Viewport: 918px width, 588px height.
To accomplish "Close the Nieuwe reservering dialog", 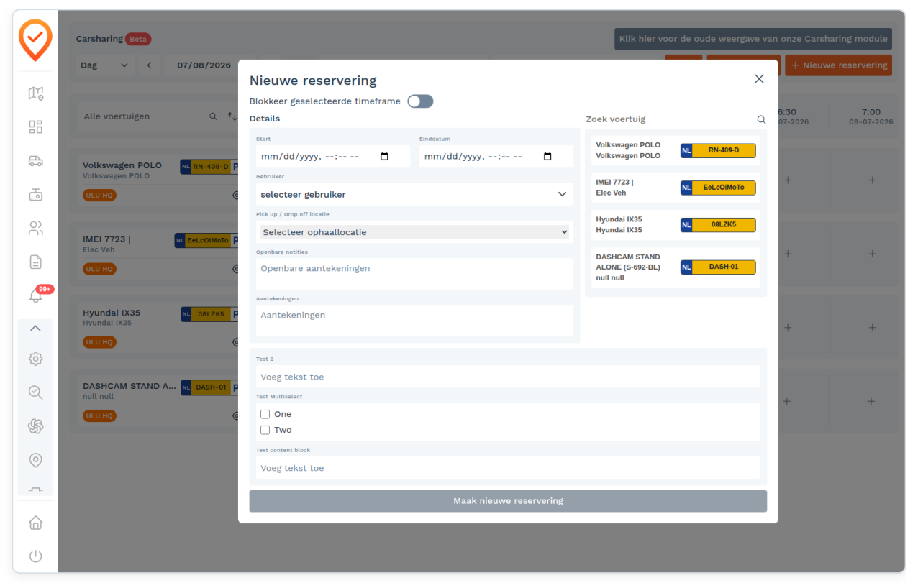I will coord(759,79).
